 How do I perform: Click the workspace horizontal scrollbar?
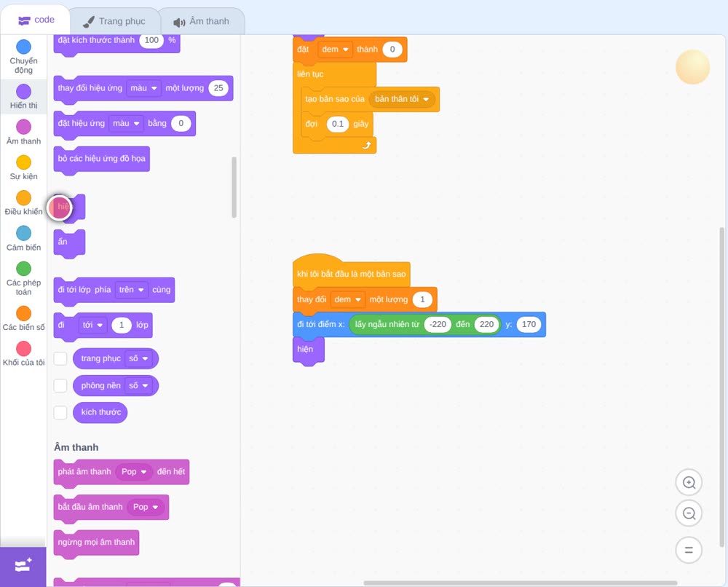click(x=520, y=583)
